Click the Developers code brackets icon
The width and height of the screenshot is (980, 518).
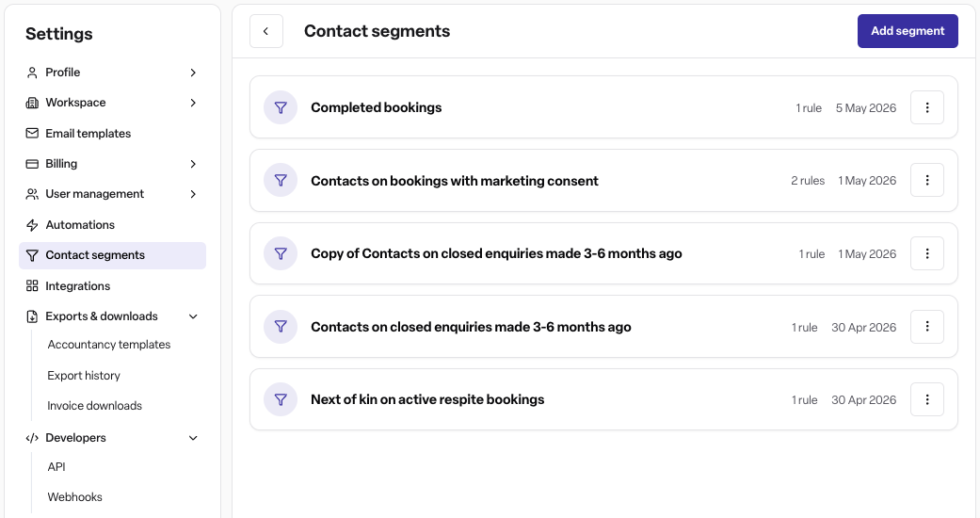click(x=32, y=438)
